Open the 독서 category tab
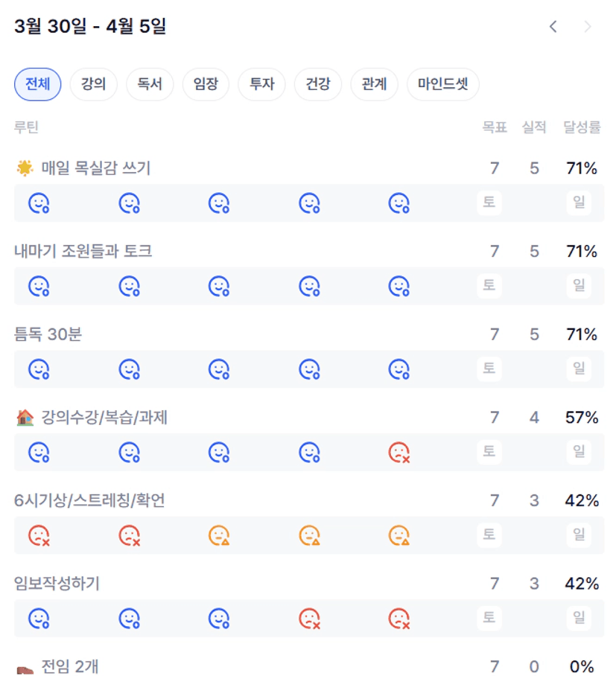 pyautogui.click(x=150, y=84)
